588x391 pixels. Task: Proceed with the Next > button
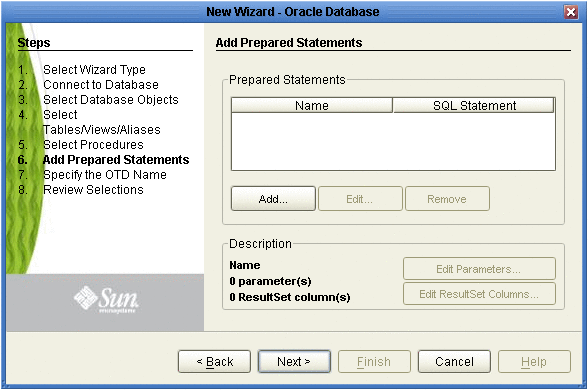pos(294,361)
